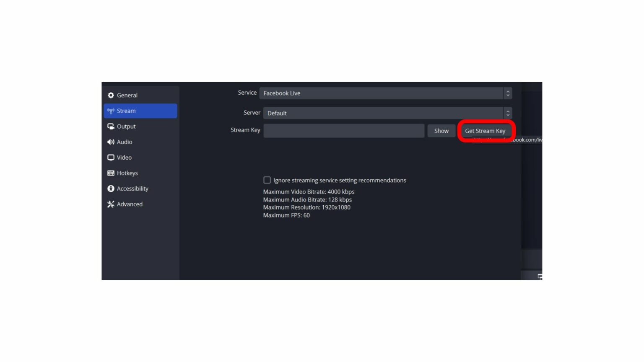Click the Stream antenna icon in sidebar

click(x=111, y=111)
